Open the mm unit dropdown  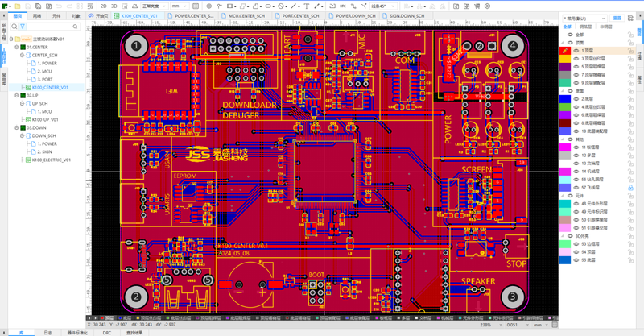(180, 6)
